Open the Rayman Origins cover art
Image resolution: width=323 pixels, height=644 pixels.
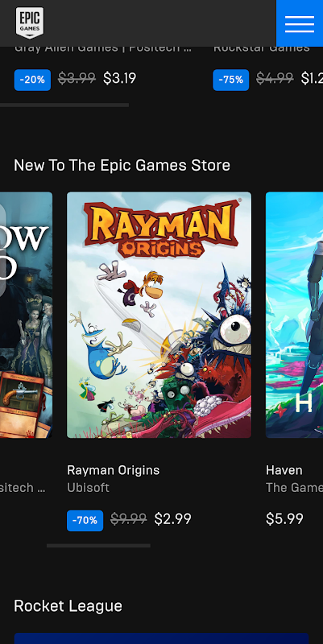159,315
